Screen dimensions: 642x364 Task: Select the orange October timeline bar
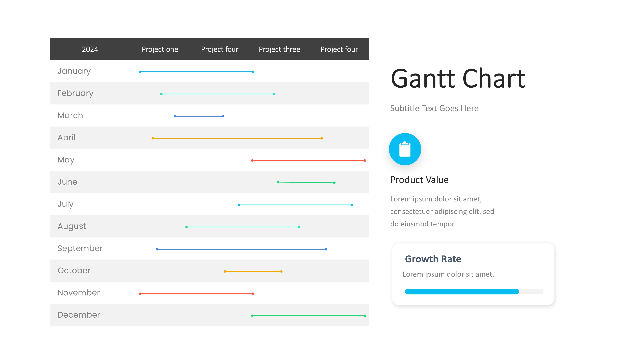pyautogui.click(x=253, y=272)
